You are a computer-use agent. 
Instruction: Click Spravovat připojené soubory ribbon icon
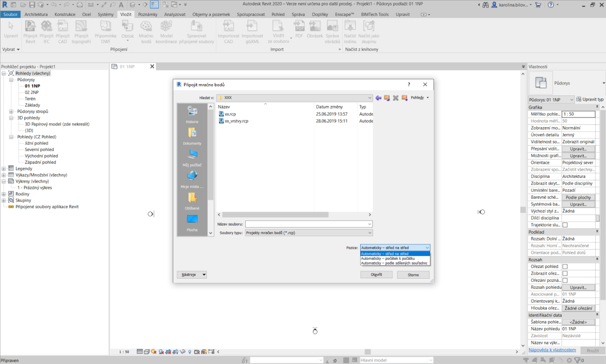[197, 32]
